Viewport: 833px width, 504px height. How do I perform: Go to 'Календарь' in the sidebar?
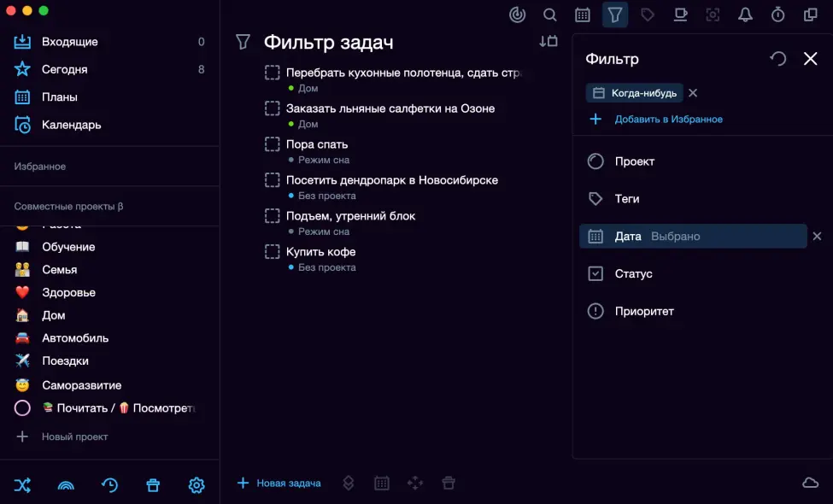point(71,125)
